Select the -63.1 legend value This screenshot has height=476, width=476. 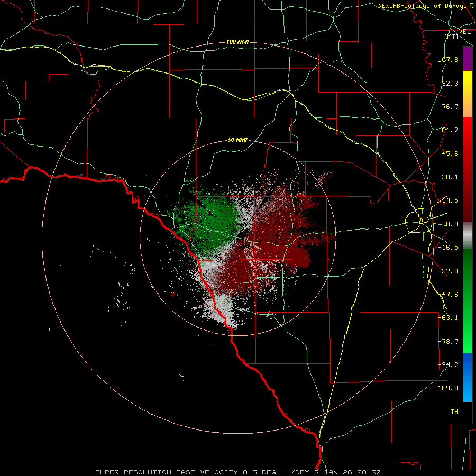[448, 318]
